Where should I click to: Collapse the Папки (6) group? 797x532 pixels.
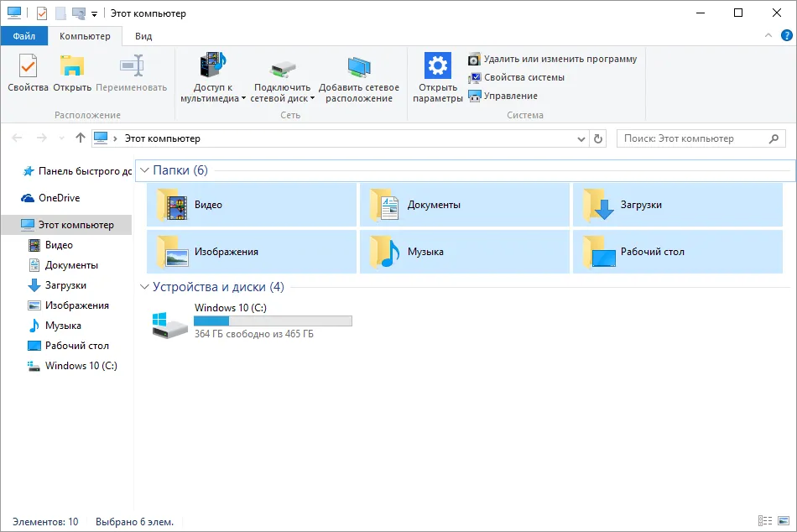pyautogui.click(x=144, y=170)
